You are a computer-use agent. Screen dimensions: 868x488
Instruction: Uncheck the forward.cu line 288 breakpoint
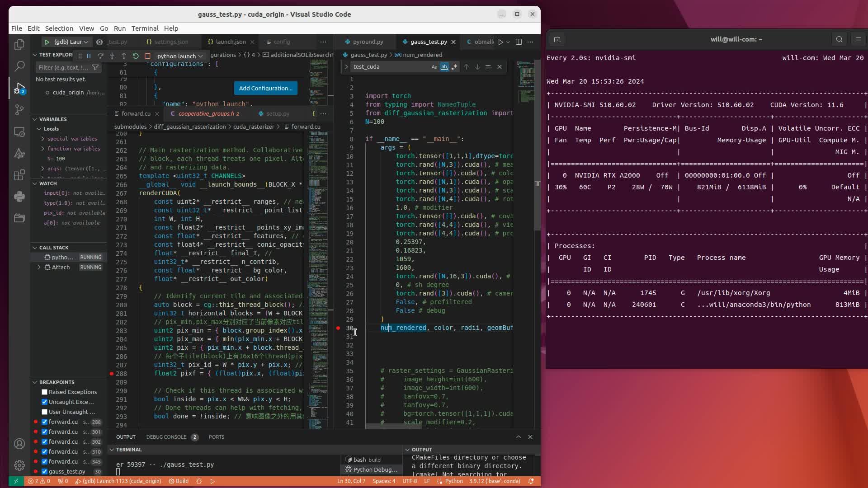click(44, 422)
